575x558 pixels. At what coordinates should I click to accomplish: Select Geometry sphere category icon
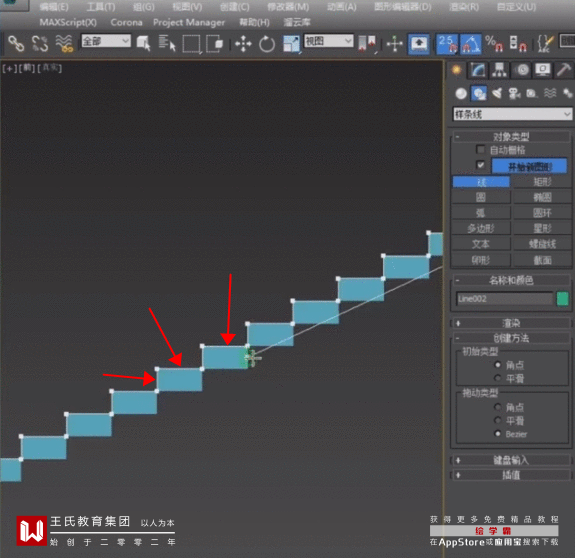pos(461,94)
